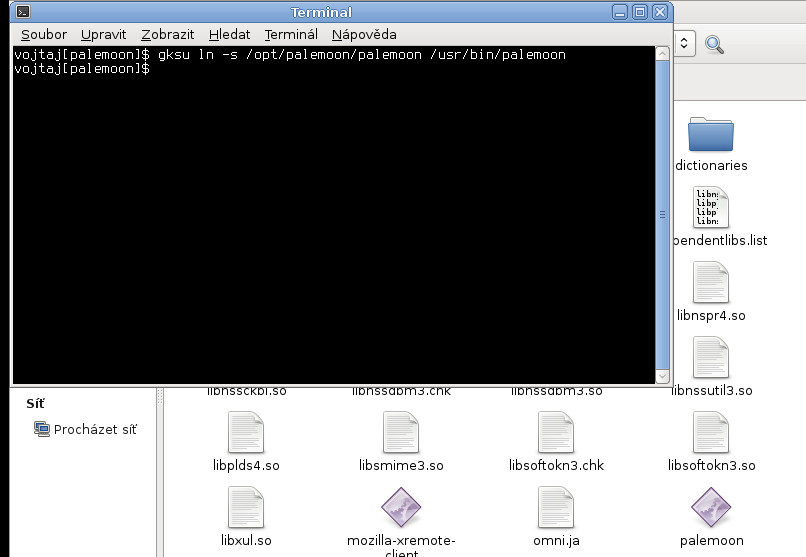Click the libsmime3.so file name label
Viewport: 806px width, 557px height.
401,465
